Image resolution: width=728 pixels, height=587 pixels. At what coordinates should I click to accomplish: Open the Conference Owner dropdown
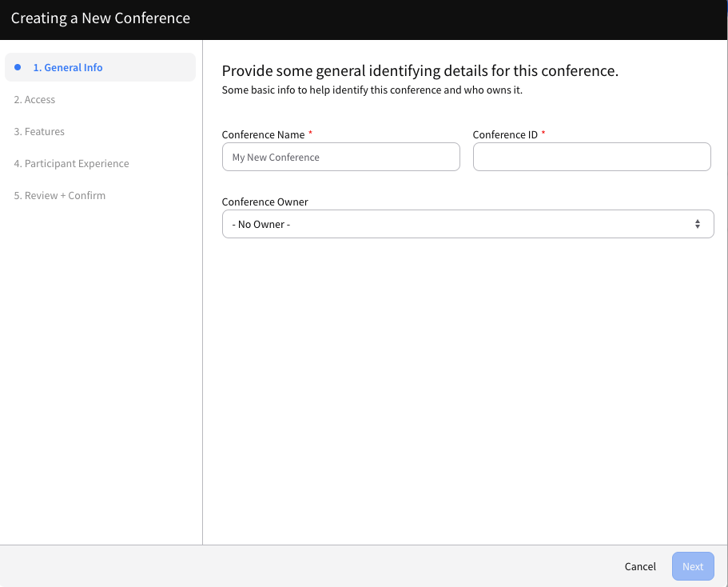pyautogui.click(x=468, y=224)
